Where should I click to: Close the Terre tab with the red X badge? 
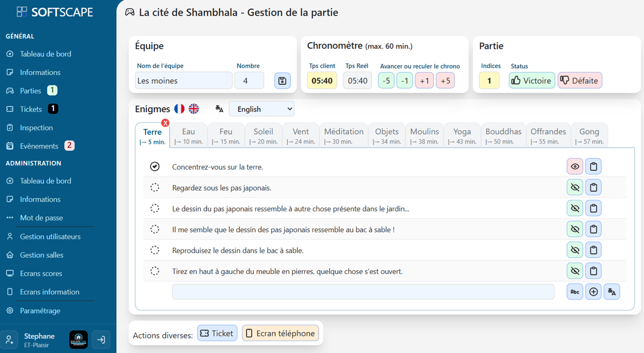tap(165, 123)
